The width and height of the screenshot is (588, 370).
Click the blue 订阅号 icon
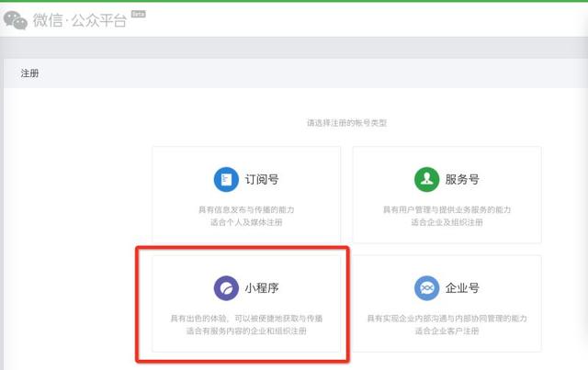[224, 179]
